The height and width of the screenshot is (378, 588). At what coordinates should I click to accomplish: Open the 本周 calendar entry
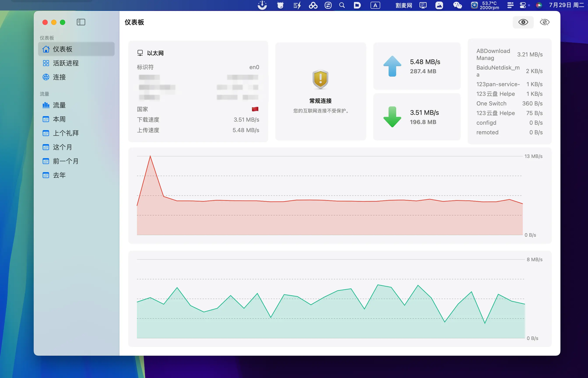pyautogui.click(x=59, y=119)
